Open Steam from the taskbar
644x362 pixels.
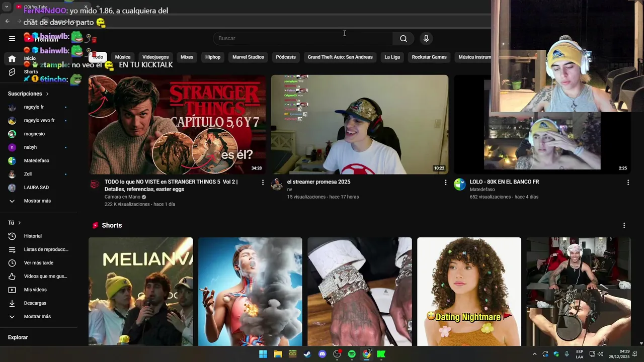point(307,354)
